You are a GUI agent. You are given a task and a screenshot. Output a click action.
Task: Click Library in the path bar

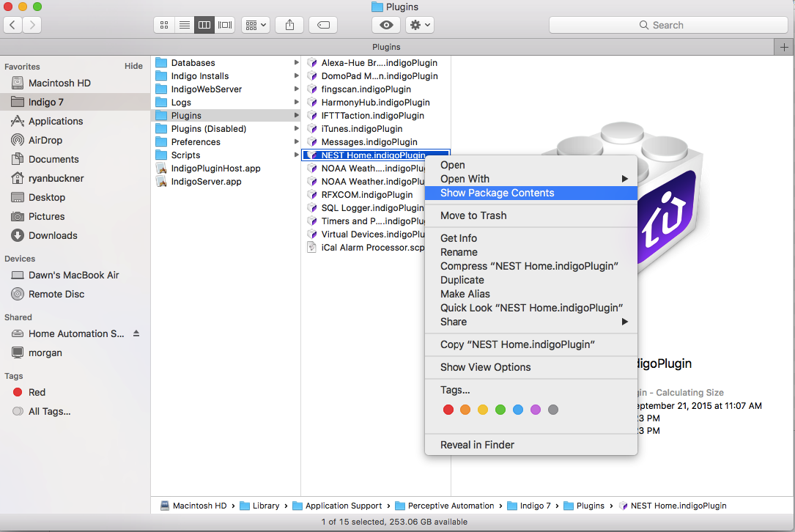point(259,506)
